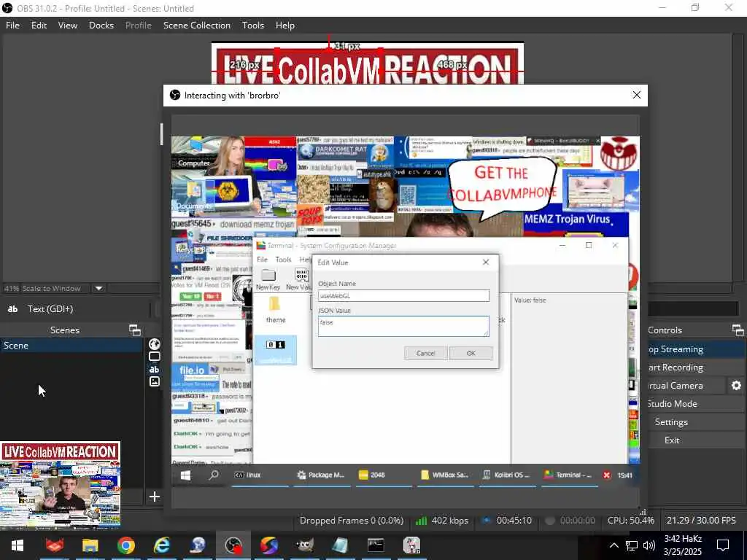The width and height of the screenshot is (747, 560).
Task: Switch to 'Package M...' emulated taskbar item
Action: point(322,475)
